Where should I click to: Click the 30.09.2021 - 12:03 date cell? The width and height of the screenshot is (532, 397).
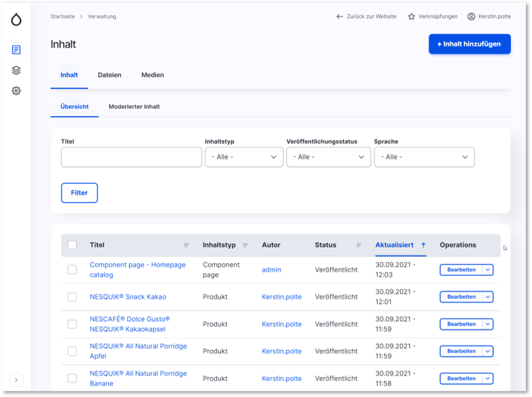395,270
